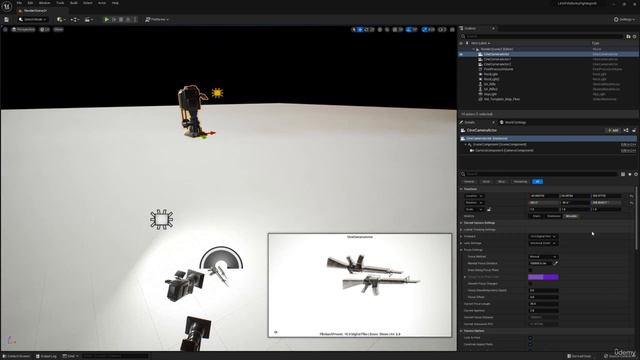Select the rect light gizmo icon in viewport
The width and height of the screenshot is (640, 360).
click(162, 220)
